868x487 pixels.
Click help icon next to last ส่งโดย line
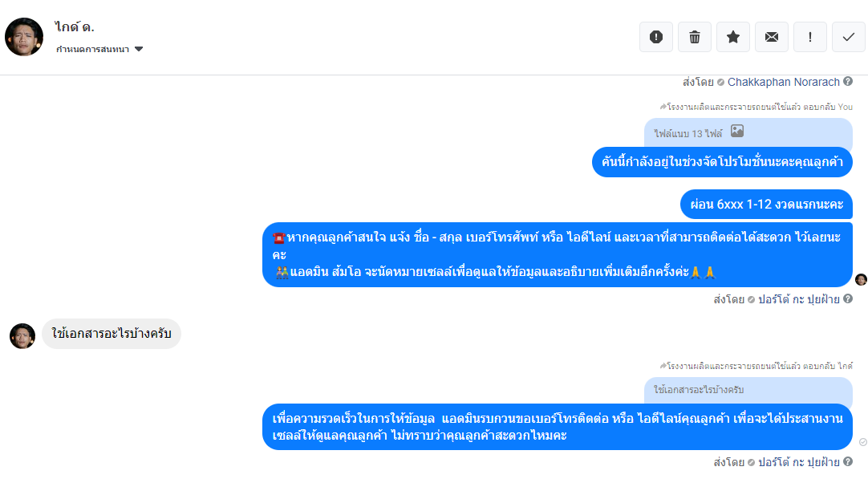(847, 461)
